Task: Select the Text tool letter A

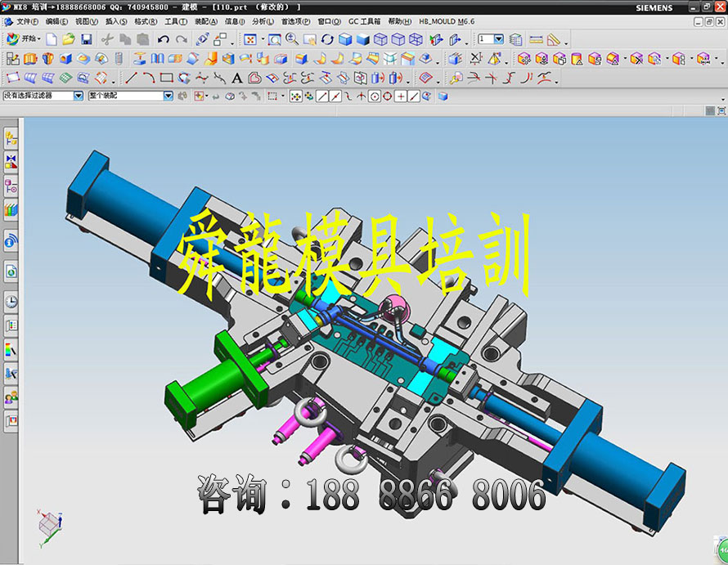Action: [x=236, y=78]
